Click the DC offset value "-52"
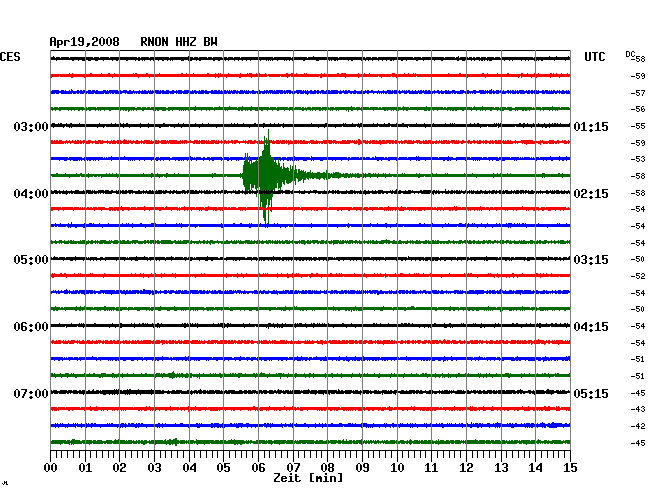650x494 pixels. pos(638,276)
